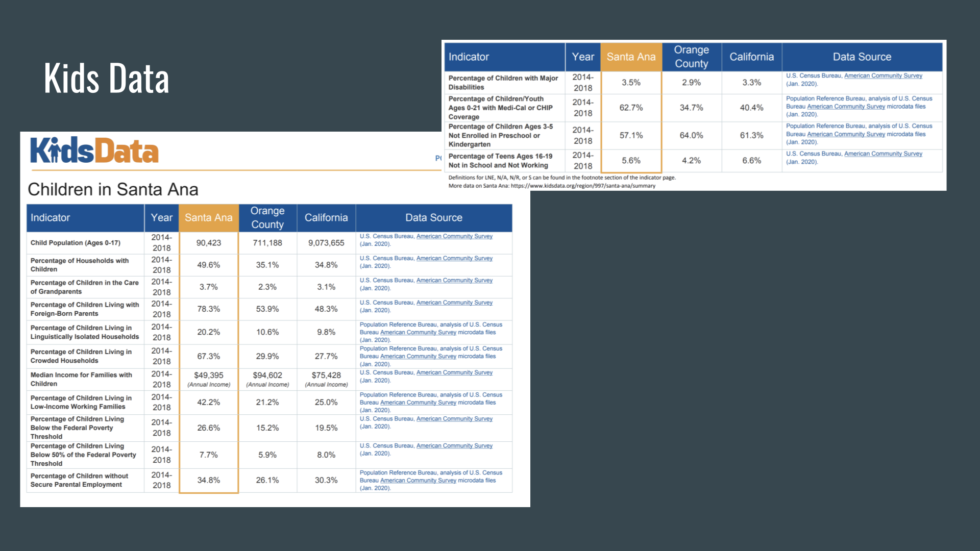Screen dimensions: 980x551
Task: Open American Community Survey link in Major Disabilities row
Action: [x=883, y=76]
